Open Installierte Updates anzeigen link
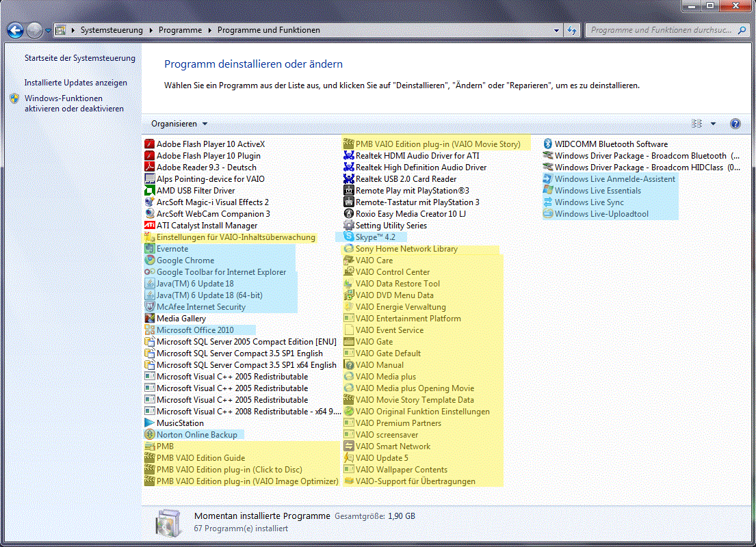Viewport: 756px width, 547px height. [76, 83]
